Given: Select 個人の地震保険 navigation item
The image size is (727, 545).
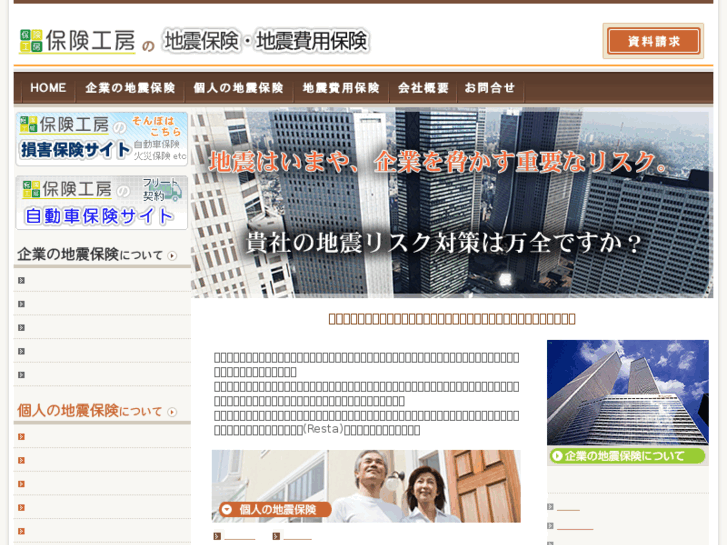Looking at the screenshot, I should point(238,88).
